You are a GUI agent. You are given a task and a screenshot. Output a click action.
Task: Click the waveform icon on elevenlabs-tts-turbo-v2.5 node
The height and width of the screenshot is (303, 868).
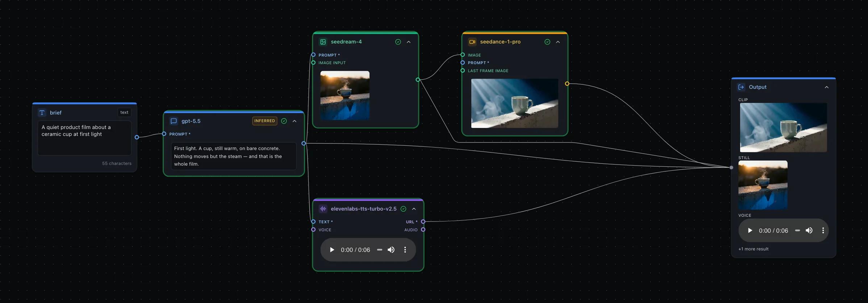[x=323, y=209]
